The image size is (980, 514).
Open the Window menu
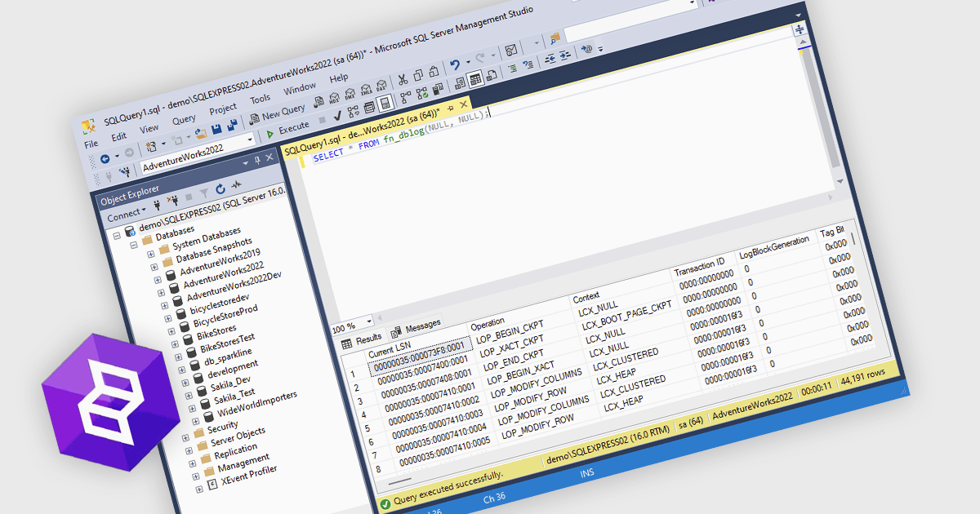point(300,89)
